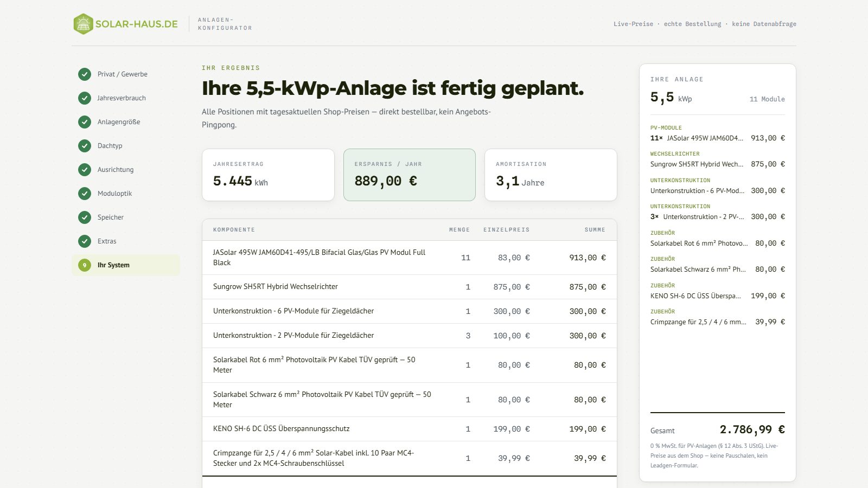Click the Solarkabel Schwarz 6 mm² table row
Viewport: 868px width, 488px height.
(410, 400)
